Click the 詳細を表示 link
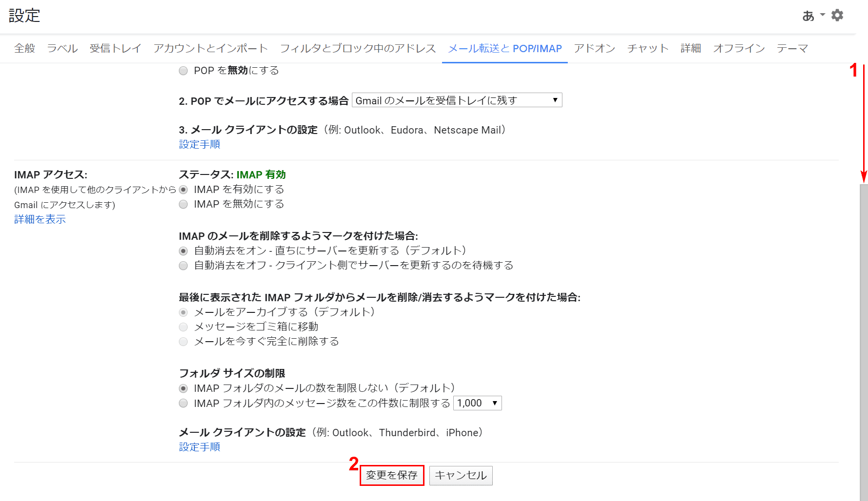Viewport: 868px width, 501px height. coord(40,219)
